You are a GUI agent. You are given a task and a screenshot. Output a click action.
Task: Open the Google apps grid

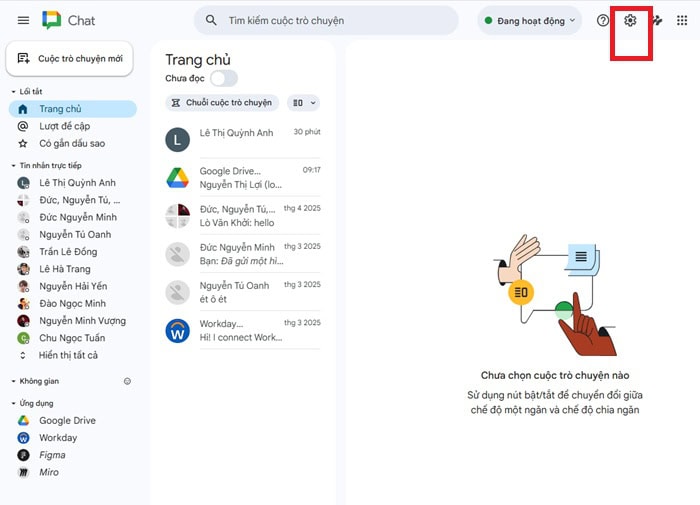click(682, 20)
